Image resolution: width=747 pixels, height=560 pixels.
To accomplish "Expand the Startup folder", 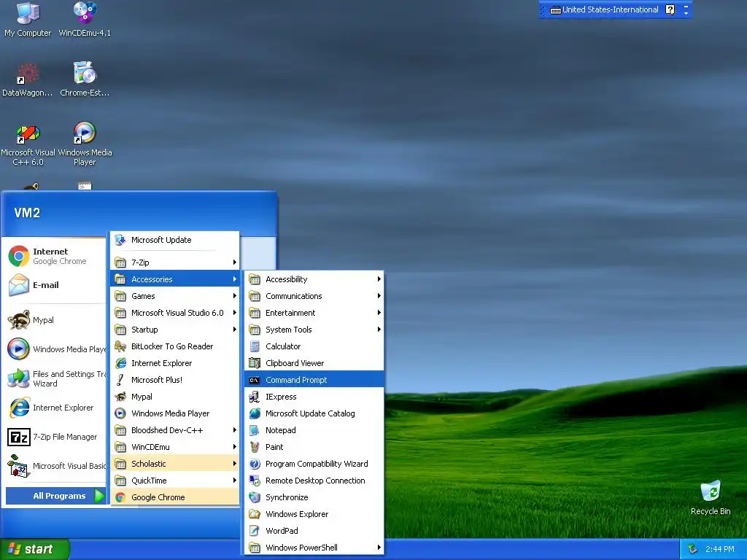I will (x=175, y=330).
